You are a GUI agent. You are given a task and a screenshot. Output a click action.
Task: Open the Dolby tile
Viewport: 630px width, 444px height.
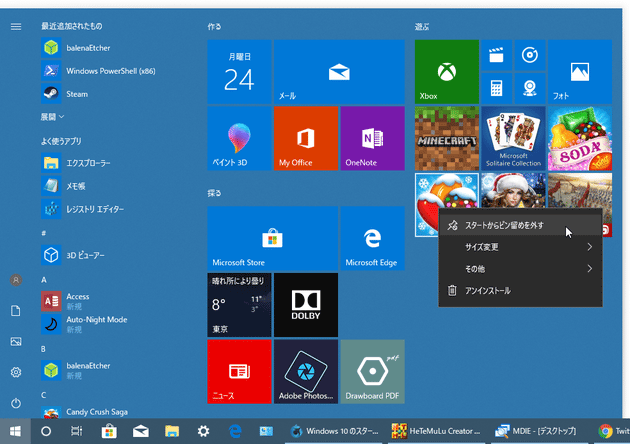point(306,305)
